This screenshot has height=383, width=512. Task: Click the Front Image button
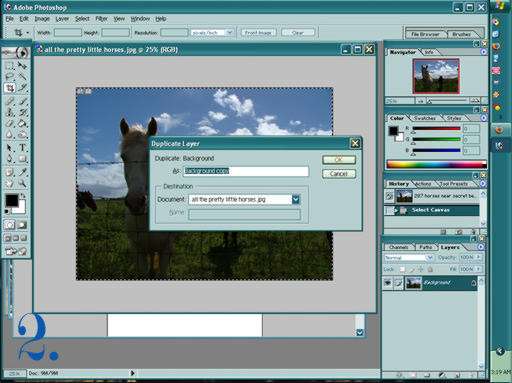(258, 33)
